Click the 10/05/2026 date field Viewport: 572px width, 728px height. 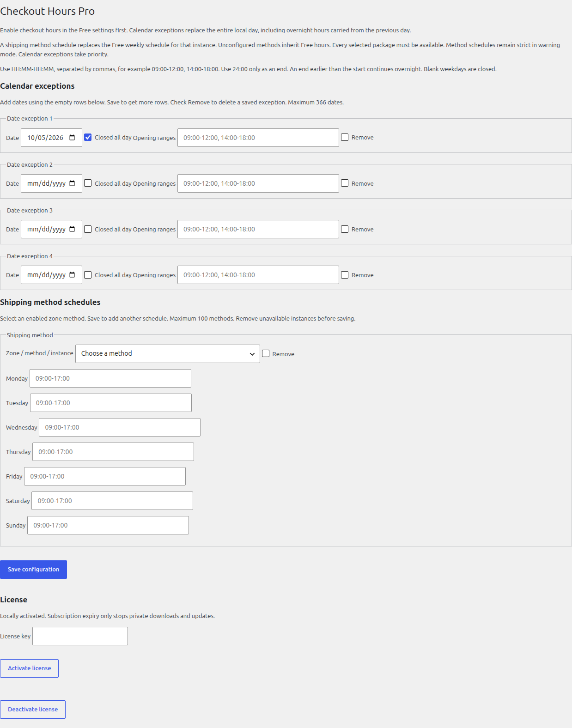point(51,138)
